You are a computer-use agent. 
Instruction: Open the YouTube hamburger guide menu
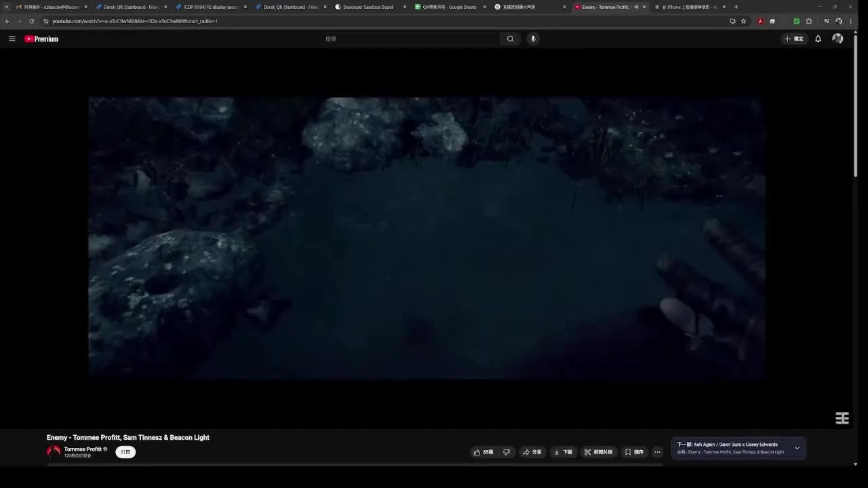[x=12, y=39]
